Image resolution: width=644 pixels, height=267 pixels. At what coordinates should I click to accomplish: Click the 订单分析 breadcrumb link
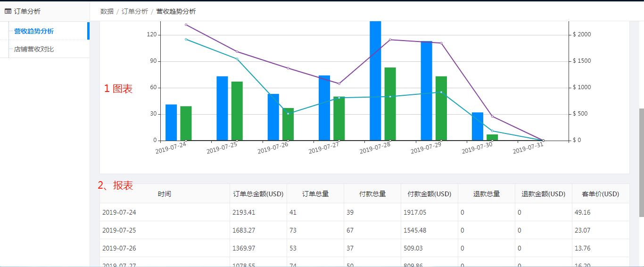tap(134, 11)
